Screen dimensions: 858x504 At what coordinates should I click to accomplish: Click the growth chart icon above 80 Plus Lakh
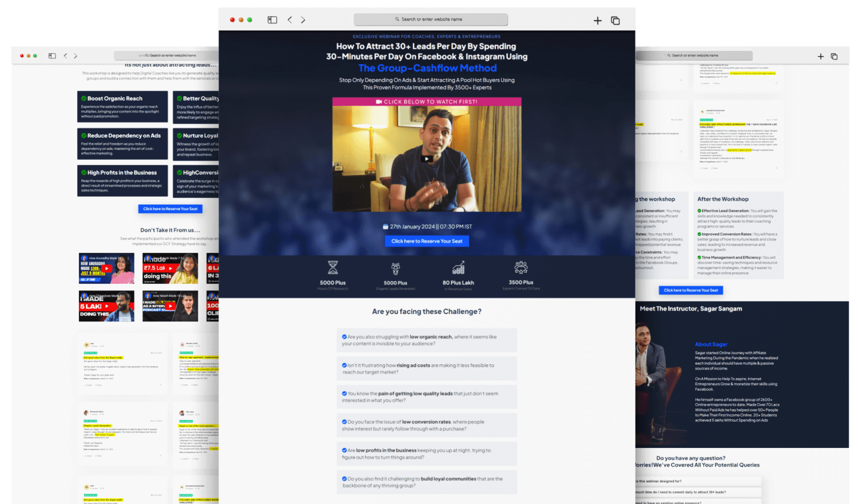458,268
